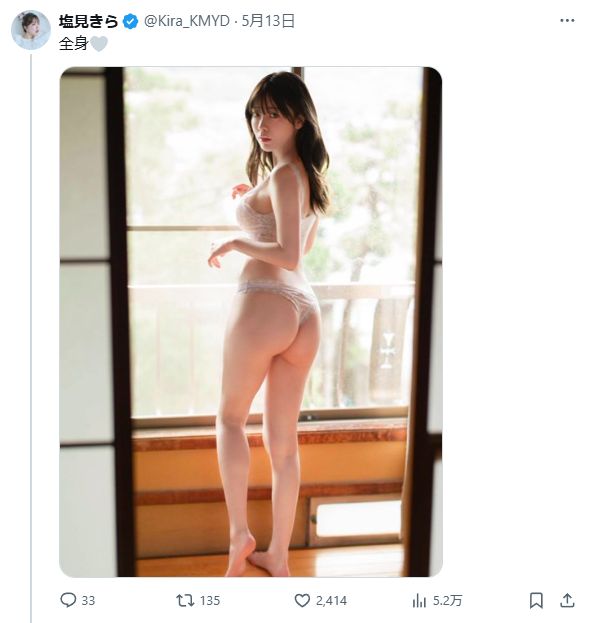Open the three-dot more options menu

click(x=567, y=21)
